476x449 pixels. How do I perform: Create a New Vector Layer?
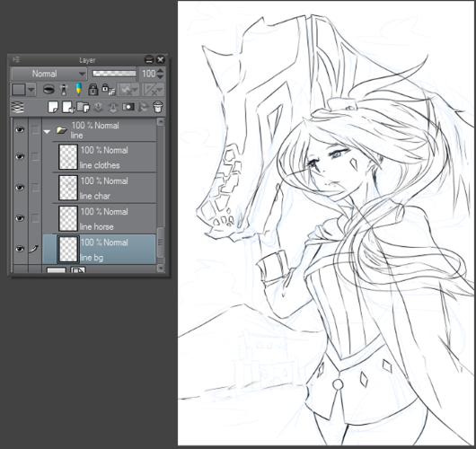[68, 107]
